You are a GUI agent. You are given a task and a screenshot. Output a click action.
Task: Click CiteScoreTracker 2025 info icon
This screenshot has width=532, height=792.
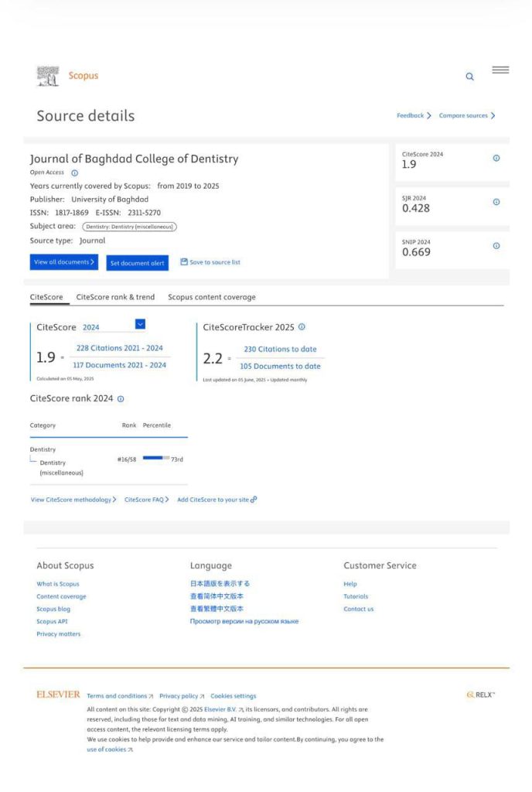tap(302, 327)
